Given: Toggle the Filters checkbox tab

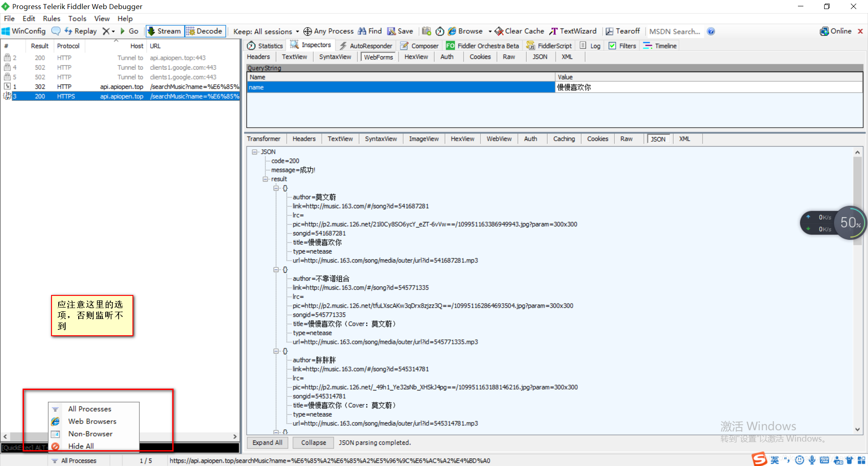Looking at the screenshot, I should [623, 46].
